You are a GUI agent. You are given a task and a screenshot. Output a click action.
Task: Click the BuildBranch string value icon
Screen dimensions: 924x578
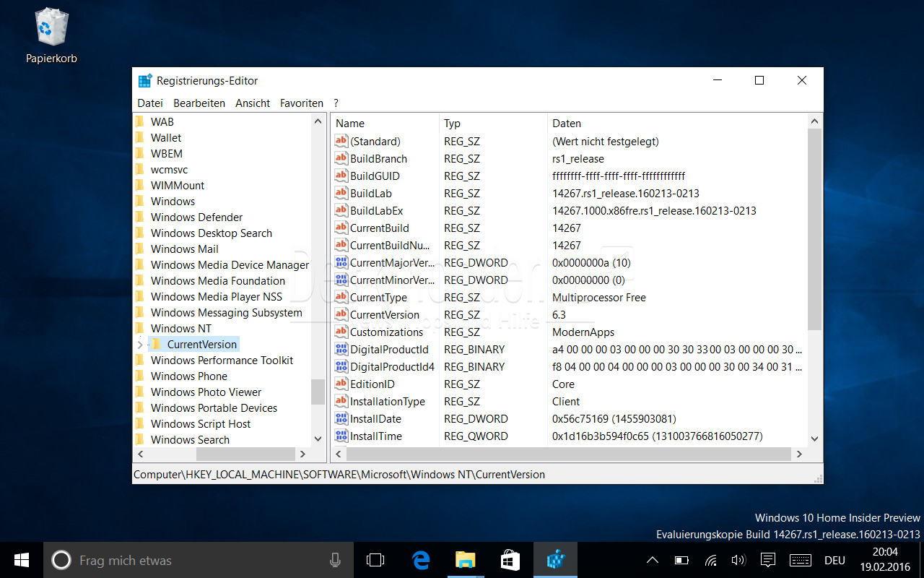pos(341,159)
